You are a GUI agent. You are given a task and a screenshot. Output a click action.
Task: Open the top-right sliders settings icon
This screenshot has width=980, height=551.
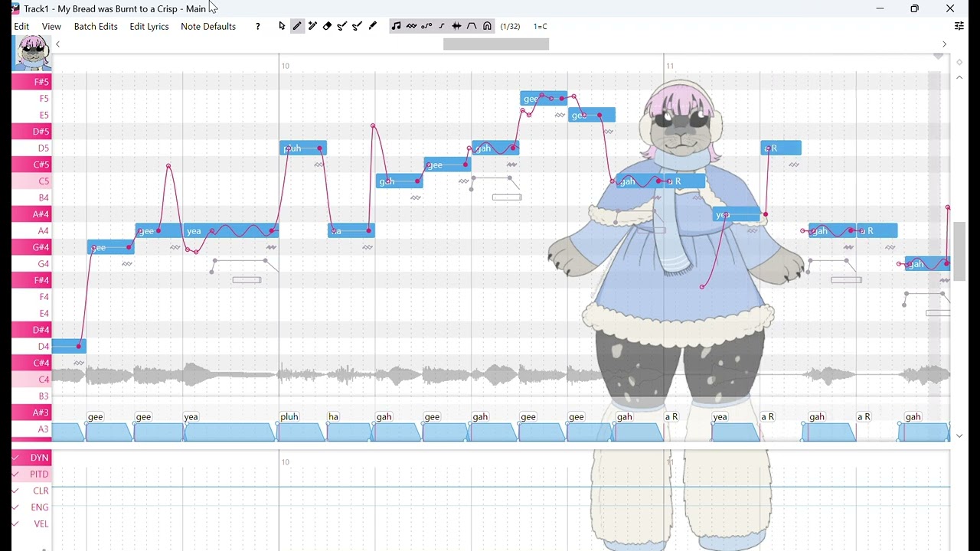(959, 27)
